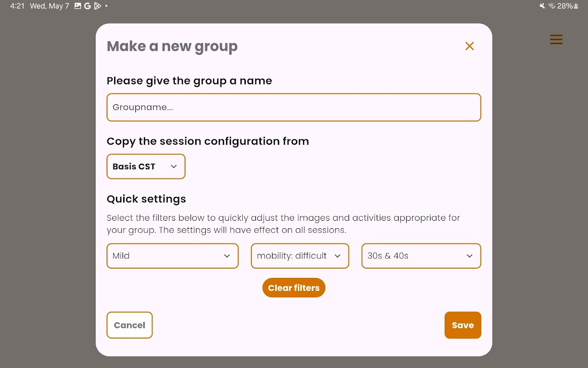Close the Make a new group dialog
Viewport: 588px width, 368px height.
coord(469,46)
